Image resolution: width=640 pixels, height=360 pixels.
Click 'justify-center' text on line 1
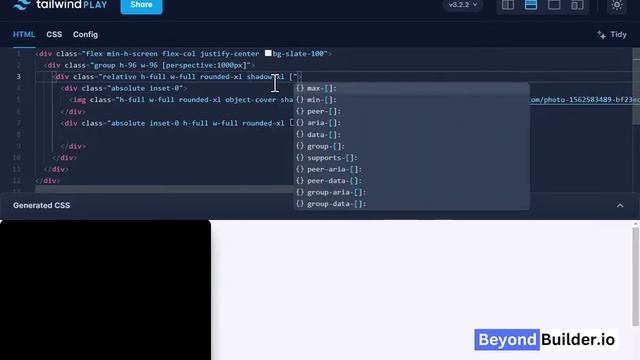click(x=229, y=53)
